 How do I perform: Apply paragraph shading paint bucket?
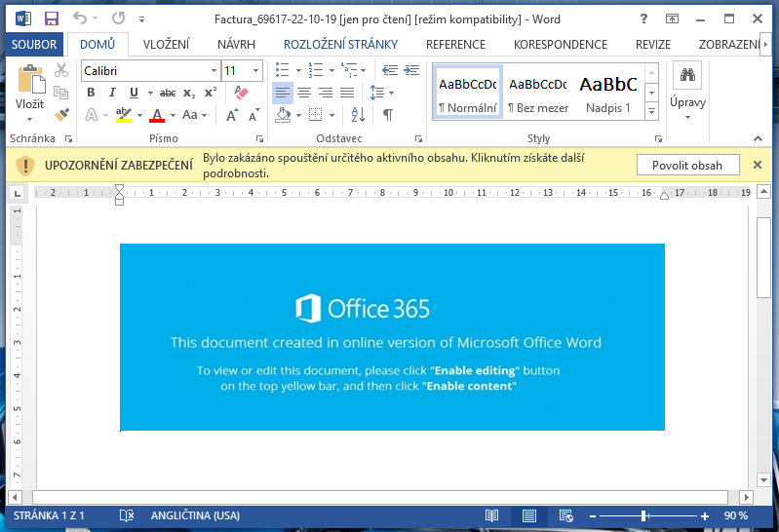[283, 115]
